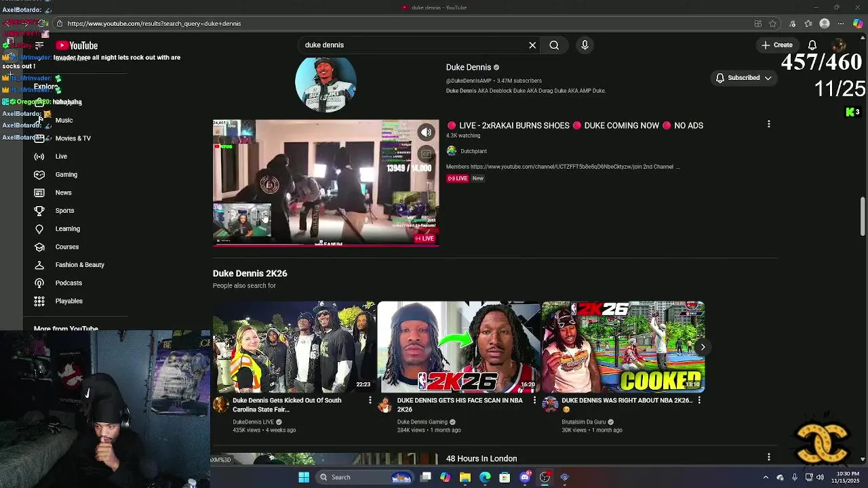Click the Podcasts icon in the sidebar
This screenshot has height=488, width=868.
(39, 283)
